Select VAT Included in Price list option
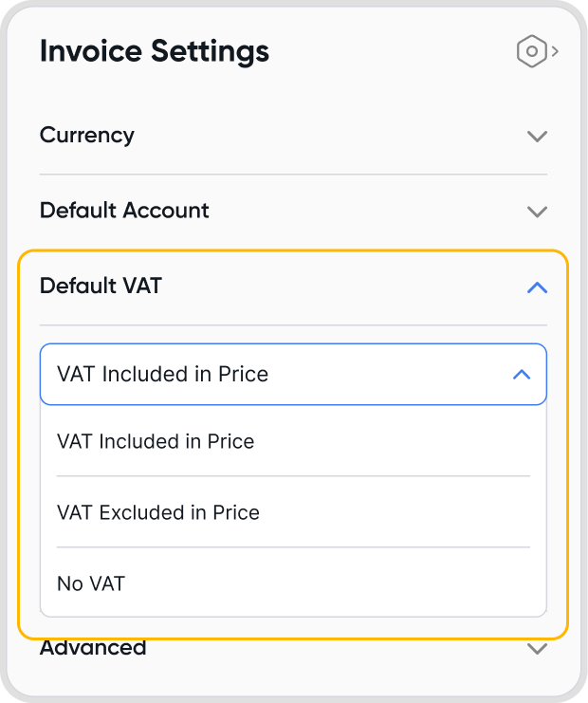 156,441
